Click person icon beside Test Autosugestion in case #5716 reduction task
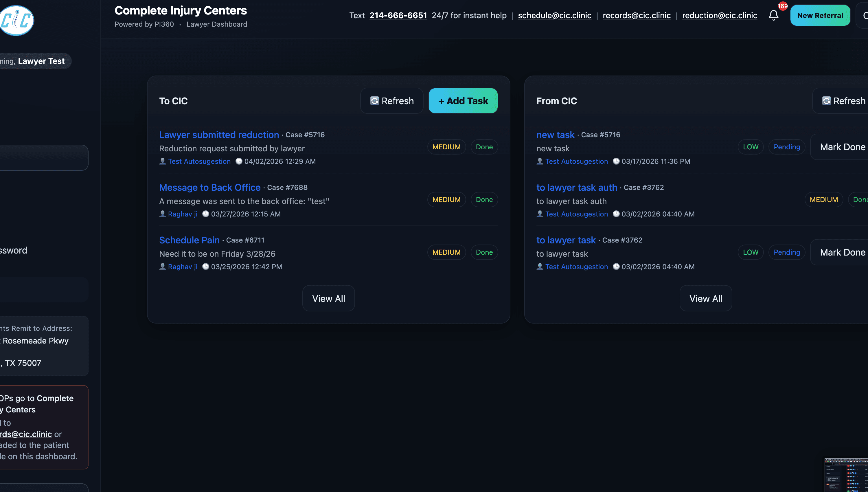The height and width of the screenshot is (492, 868). tap(162, 161)
